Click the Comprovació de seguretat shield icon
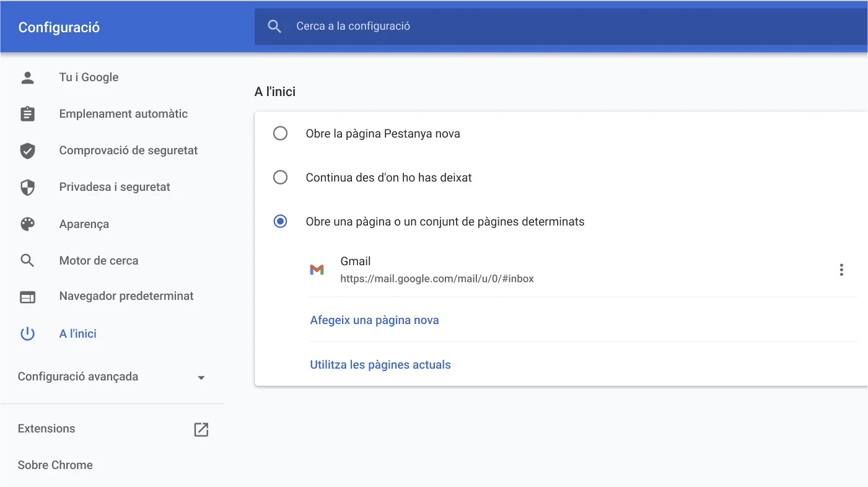Image resolution: width=868 pixels, height=487 pixels. (x=28, y=150)
